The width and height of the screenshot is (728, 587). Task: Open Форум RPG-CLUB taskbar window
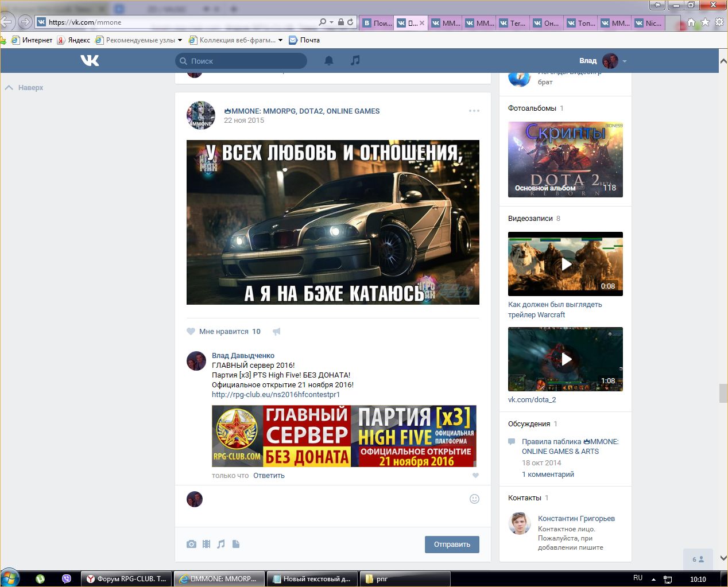126,579
